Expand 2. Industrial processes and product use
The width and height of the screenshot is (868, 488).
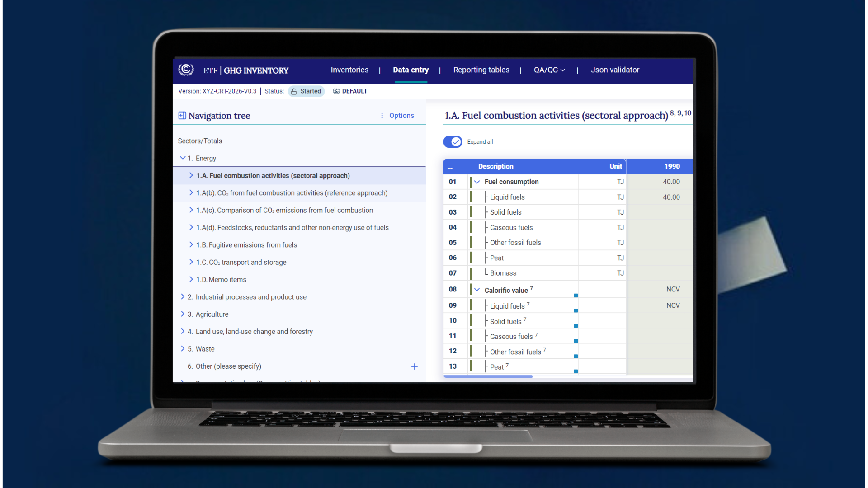coord(183,297)
